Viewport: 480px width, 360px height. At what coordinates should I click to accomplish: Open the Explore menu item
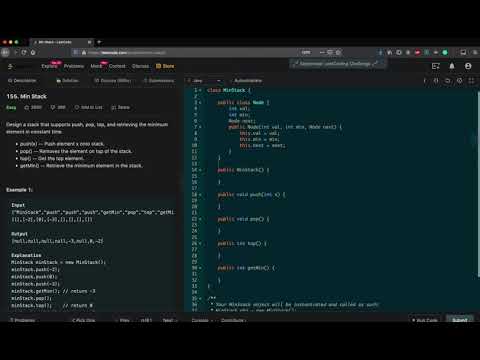tap(49, 66)
